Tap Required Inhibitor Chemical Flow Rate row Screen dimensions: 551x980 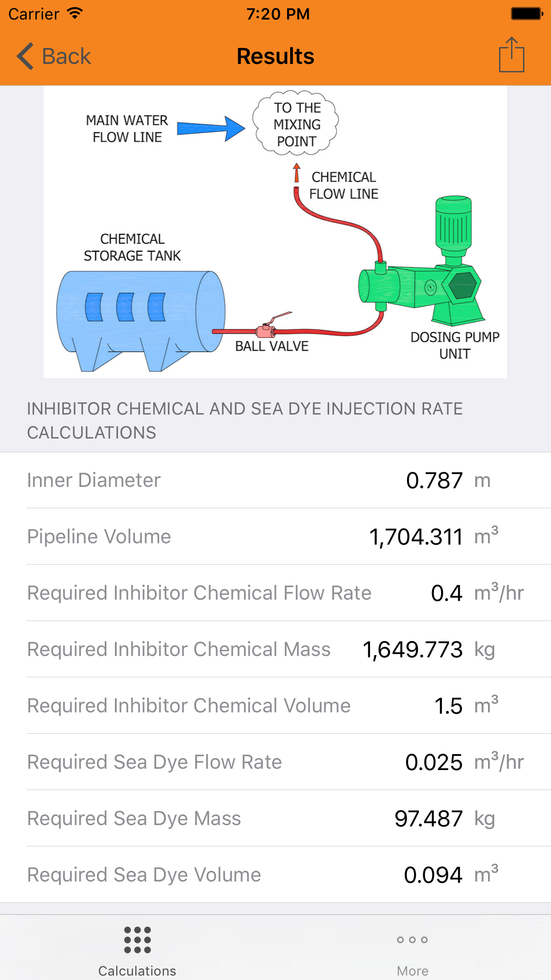click(275, 593)
